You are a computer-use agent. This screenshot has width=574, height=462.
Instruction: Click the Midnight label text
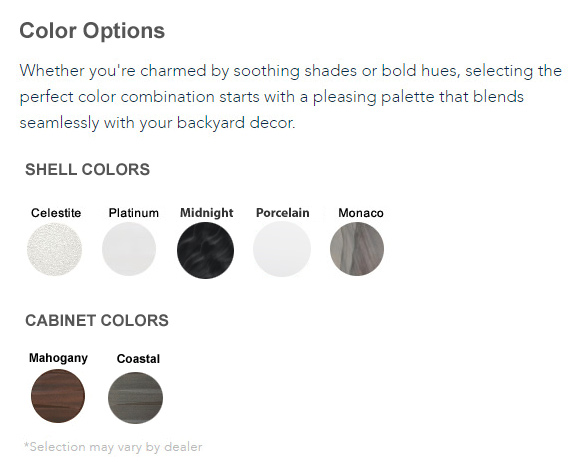pyautogui.click(x=206, y=213)
